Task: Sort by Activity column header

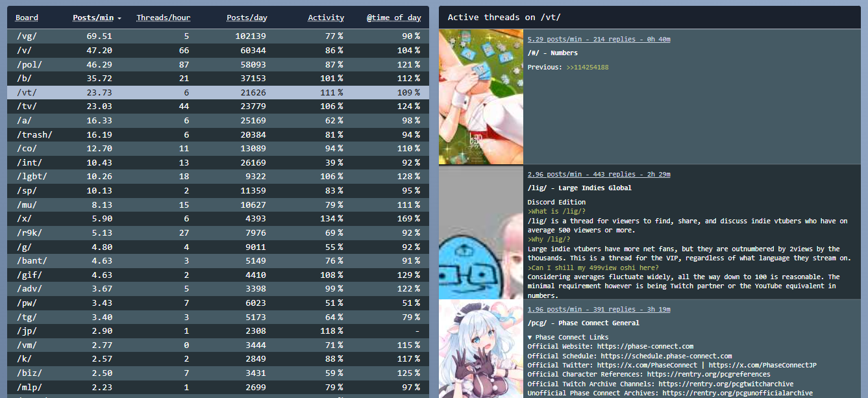Action: (326, 18)
